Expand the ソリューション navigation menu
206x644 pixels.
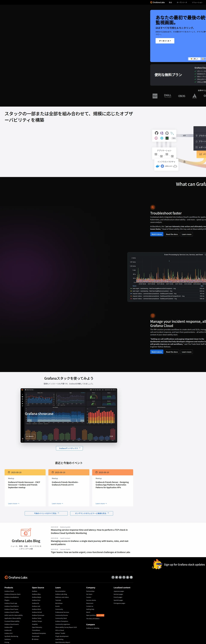click(197, 2)
